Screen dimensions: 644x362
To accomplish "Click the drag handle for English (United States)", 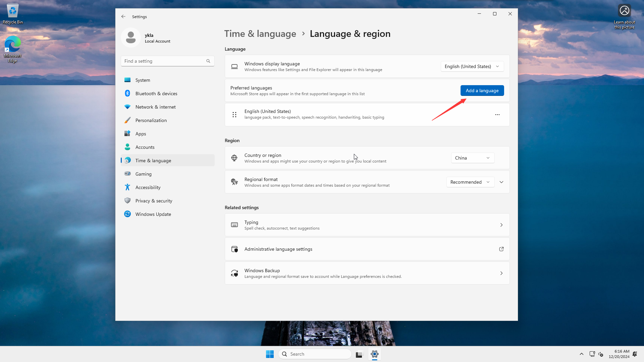I will coord(234,115).
